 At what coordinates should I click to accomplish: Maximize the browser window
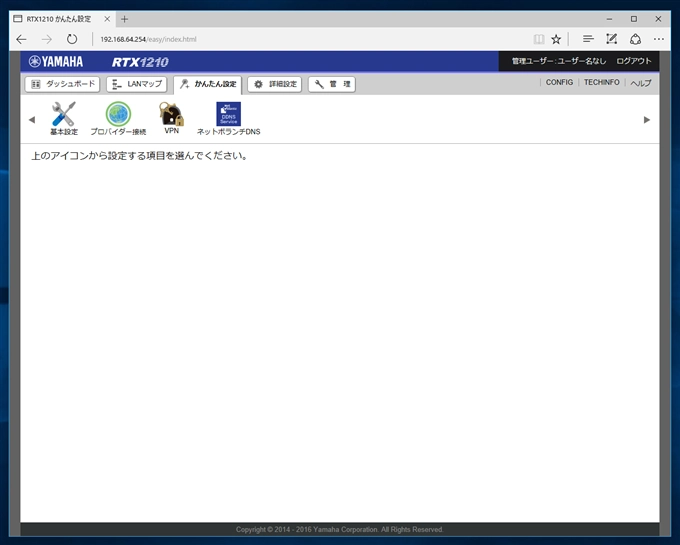pos(634,19)
